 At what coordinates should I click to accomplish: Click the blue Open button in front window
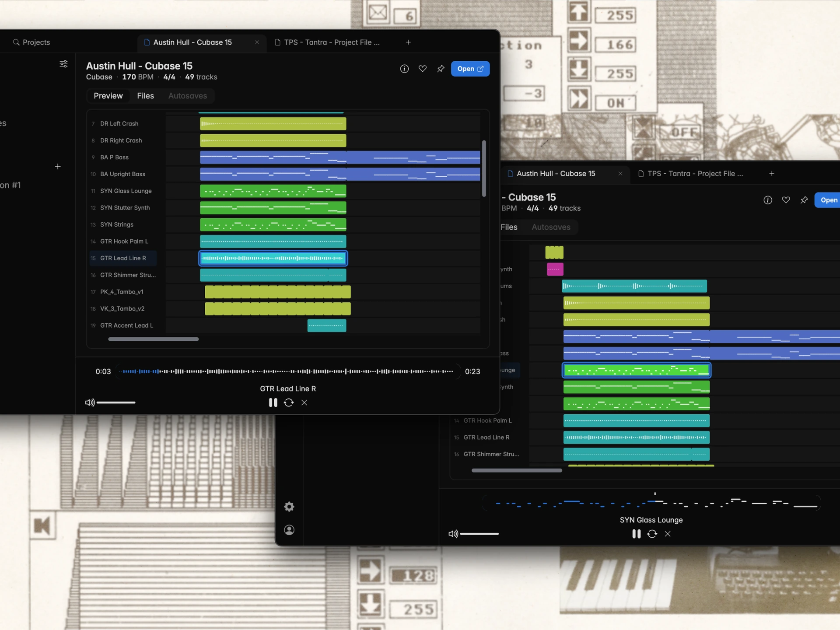[x=470, y=69]
